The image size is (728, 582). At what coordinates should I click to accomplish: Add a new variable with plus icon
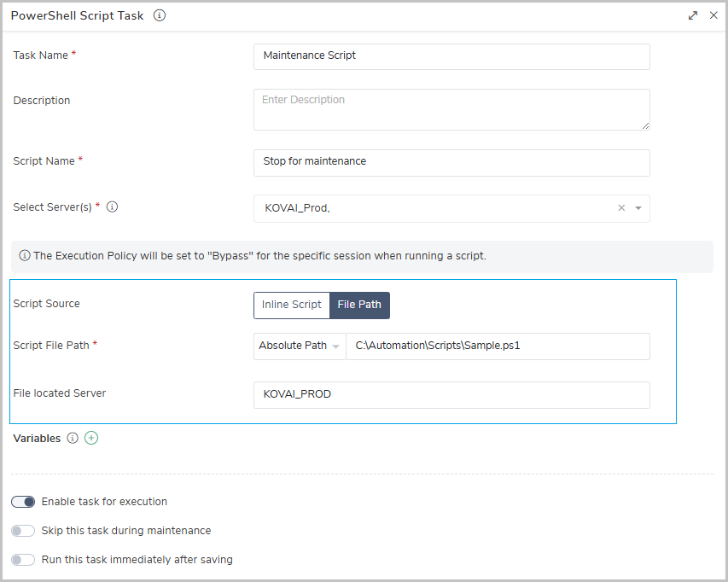[x=91, y=438]
